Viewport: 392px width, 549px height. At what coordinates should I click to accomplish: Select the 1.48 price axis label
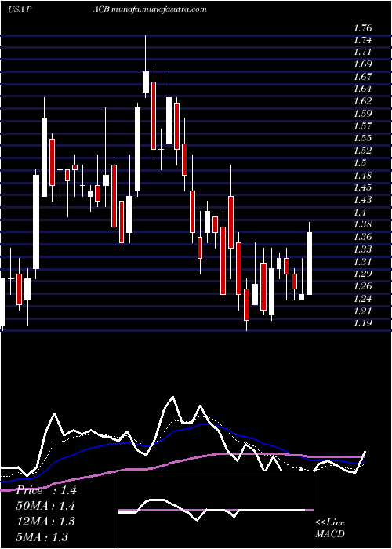362,176
